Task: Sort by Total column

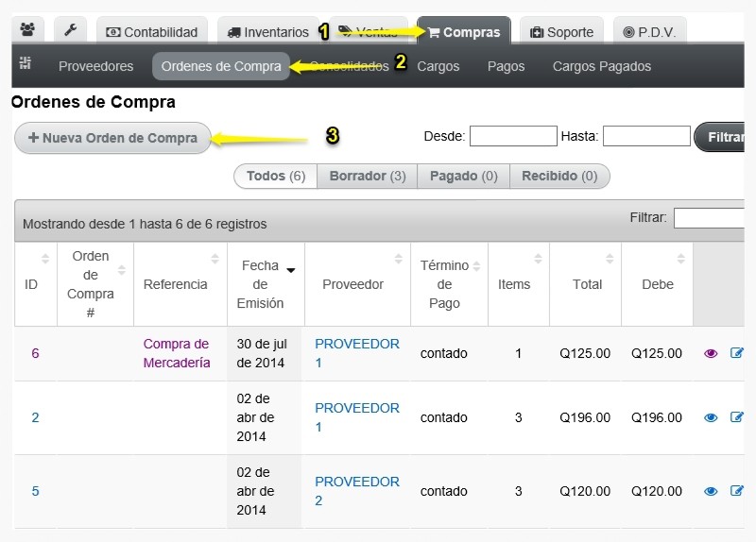Action: coord(585,284)
